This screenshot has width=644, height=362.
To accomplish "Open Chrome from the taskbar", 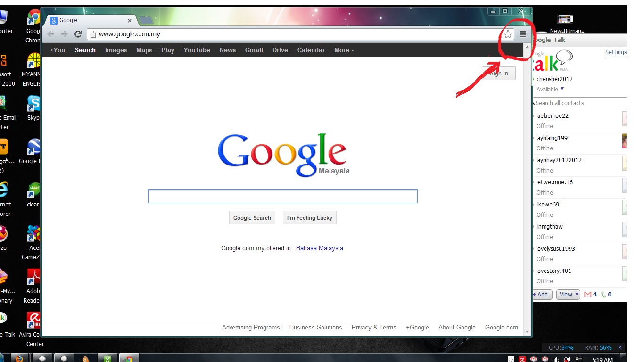I will (130, 357).
